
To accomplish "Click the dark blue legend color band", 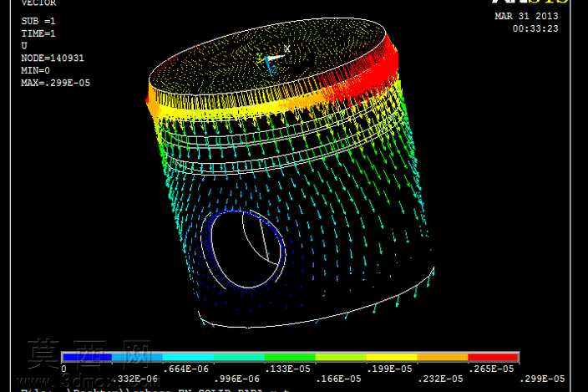I will tap(88, 357).
